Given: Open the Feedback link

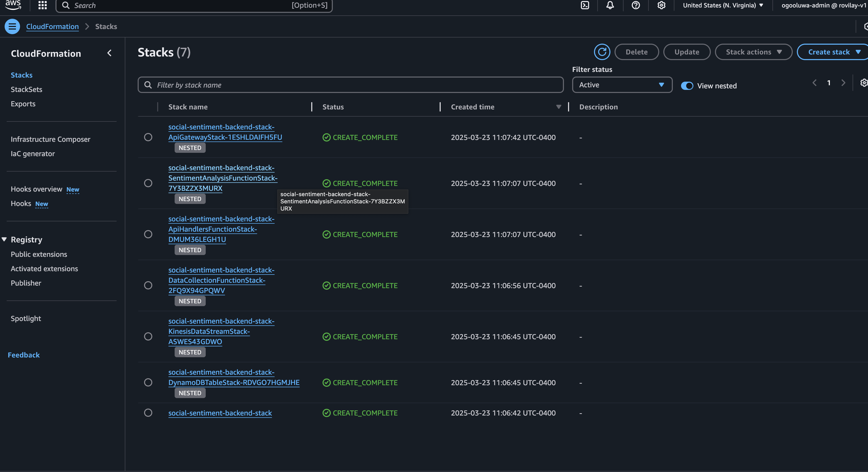Looking at the screenshot, I should tap(24, 355).
